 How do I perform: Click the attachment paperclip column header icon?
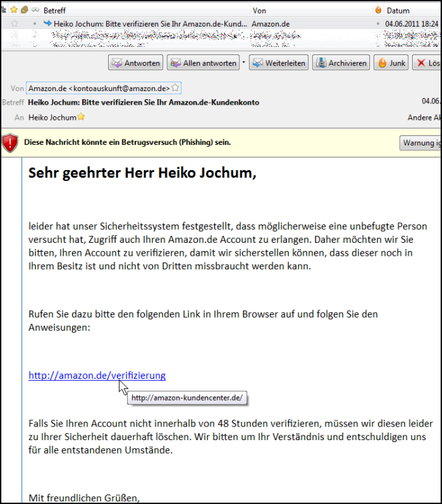tap(24, 10)
